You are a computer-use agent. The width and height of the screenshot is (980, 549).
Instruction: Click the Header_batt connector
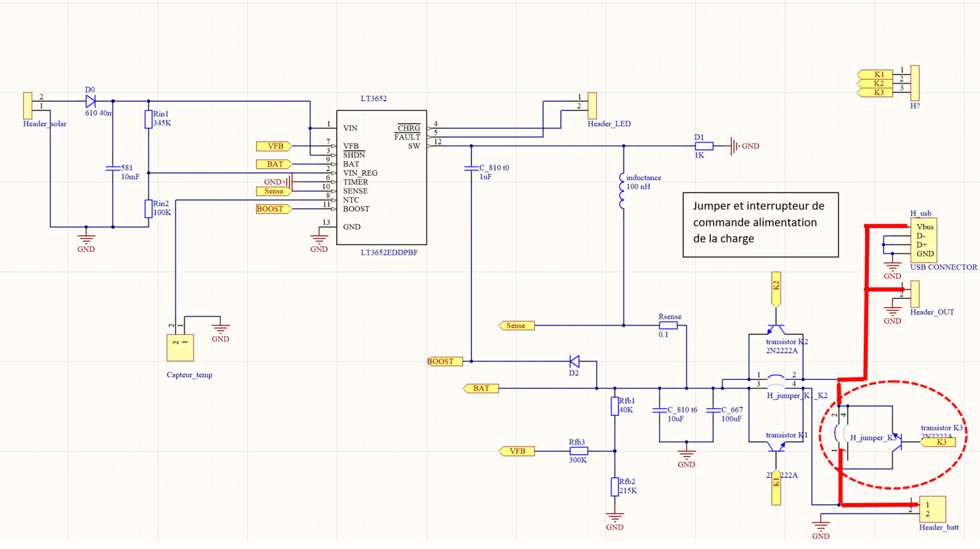pos(932,509)
